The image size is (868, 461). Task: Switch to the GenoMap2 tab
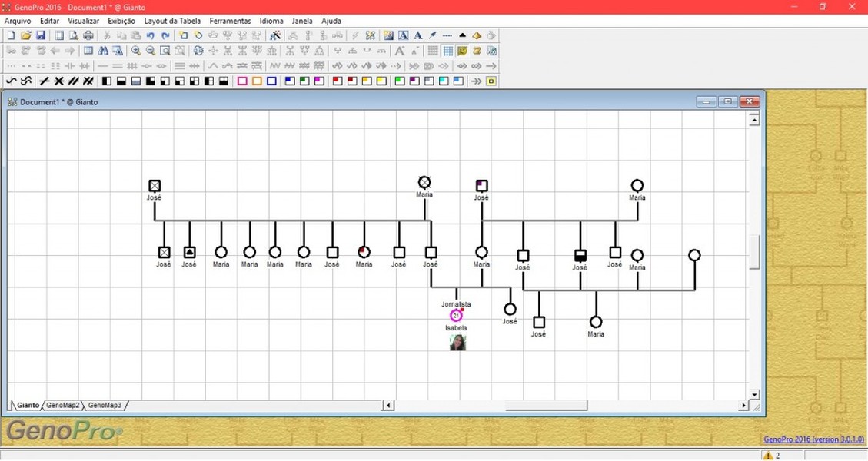coord(62,405)
